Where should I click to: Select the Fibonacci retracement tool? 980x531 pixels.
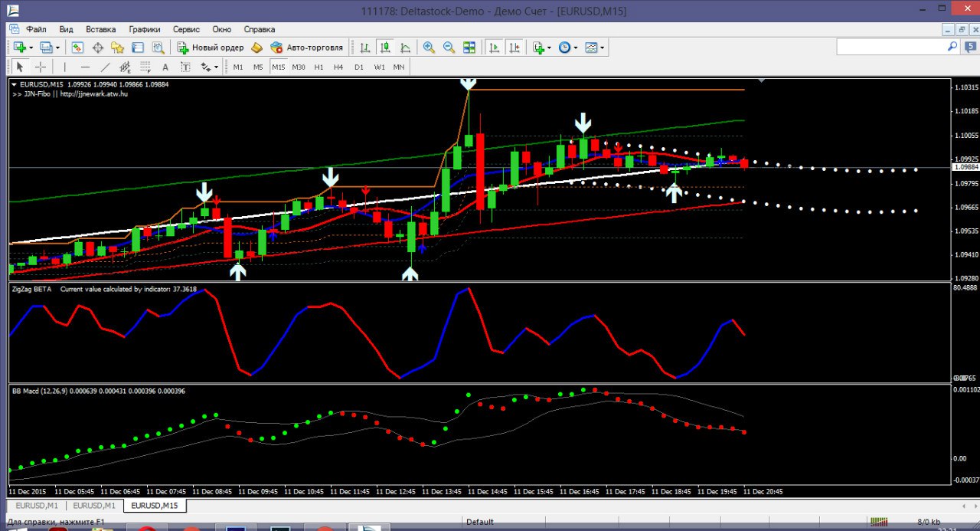coord(145,67)
